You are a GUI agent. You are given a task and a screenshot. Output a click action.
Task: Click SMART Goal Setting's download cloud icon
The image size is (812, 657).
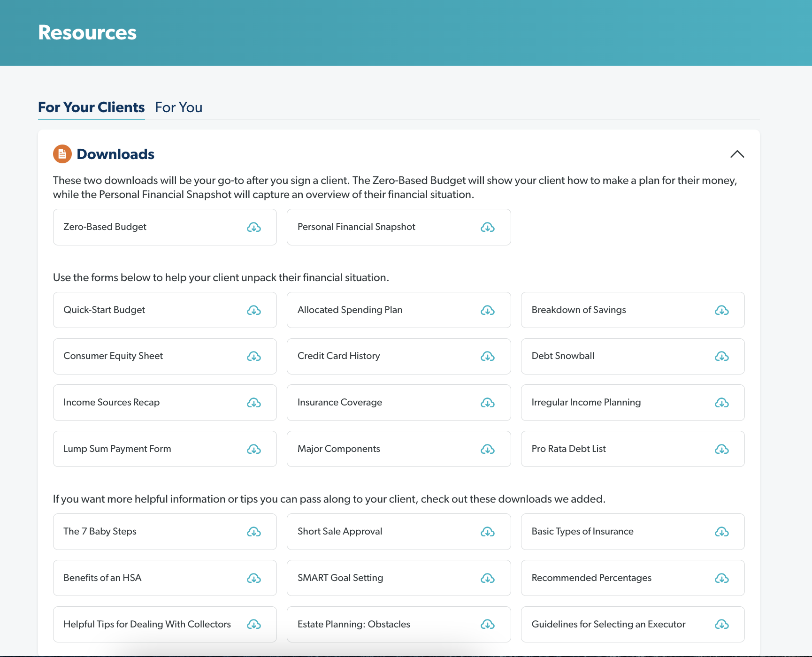(x=488, y=578)
